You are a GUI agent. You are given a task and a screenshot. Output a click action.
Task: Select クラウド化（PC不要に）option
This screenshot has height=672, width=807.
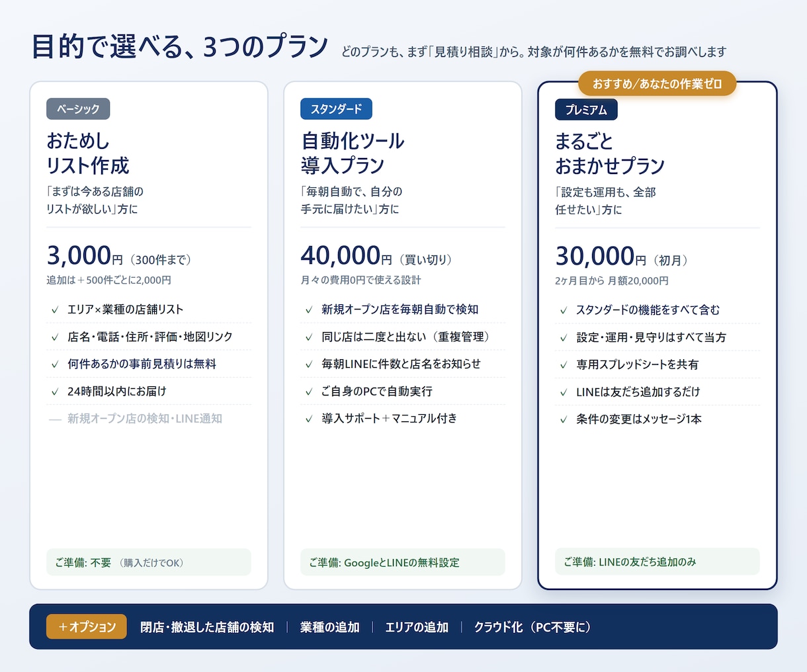[x=533, y=627]
